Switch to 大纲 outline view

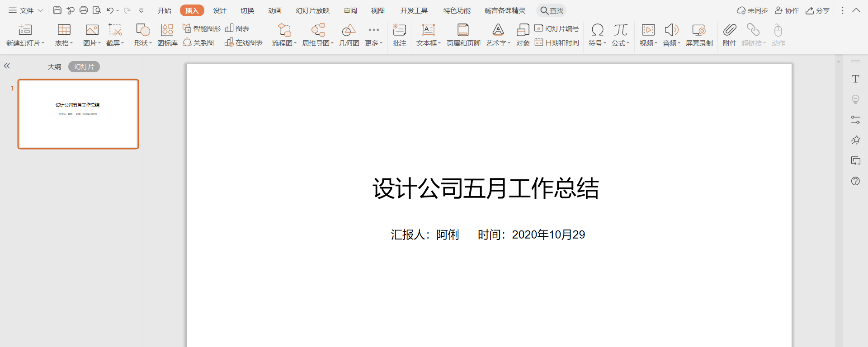(x=55, y=66)
